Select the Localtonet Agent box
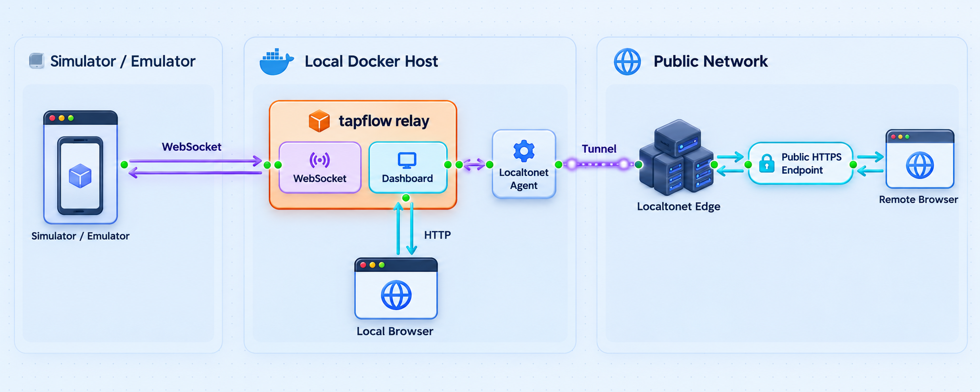The height and width of the screenshot is (392, 980). pyautogui.click(x=524, y=164)
